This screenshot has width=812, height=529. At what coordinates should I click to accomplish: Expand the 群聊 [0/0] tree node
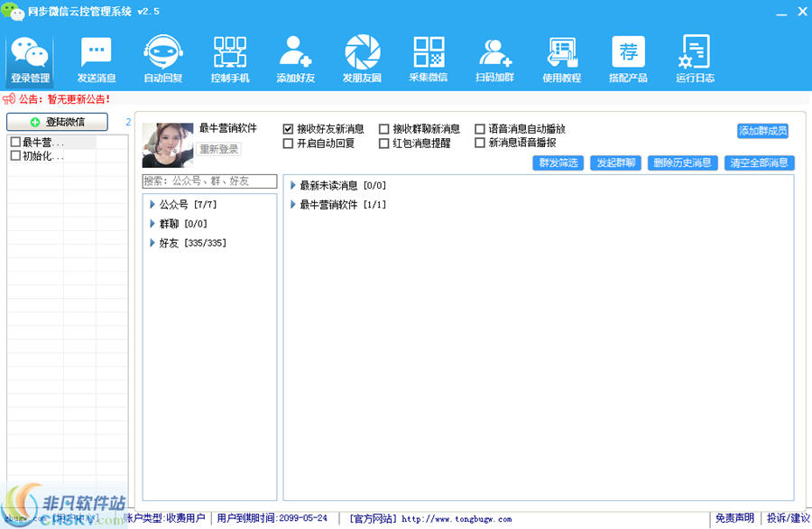click(152, 224)
